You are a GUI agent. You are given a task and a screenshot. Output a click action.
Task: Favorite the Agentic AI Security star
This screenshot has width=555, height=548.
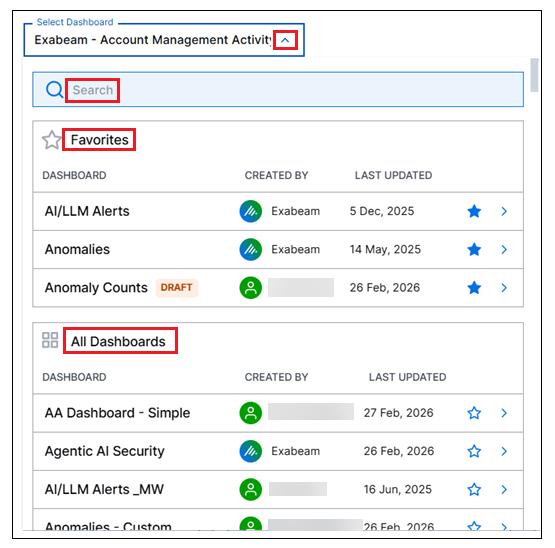point(474,451)
